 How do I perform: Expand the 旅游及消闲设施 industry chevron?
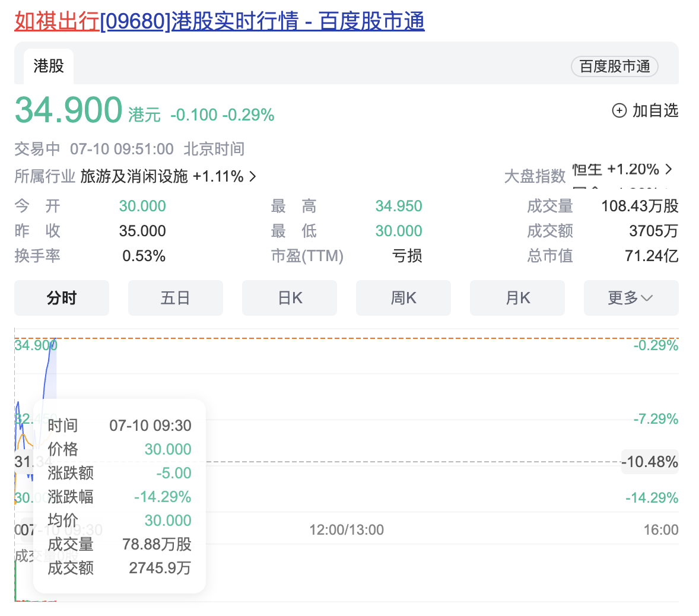click(253, 176)
